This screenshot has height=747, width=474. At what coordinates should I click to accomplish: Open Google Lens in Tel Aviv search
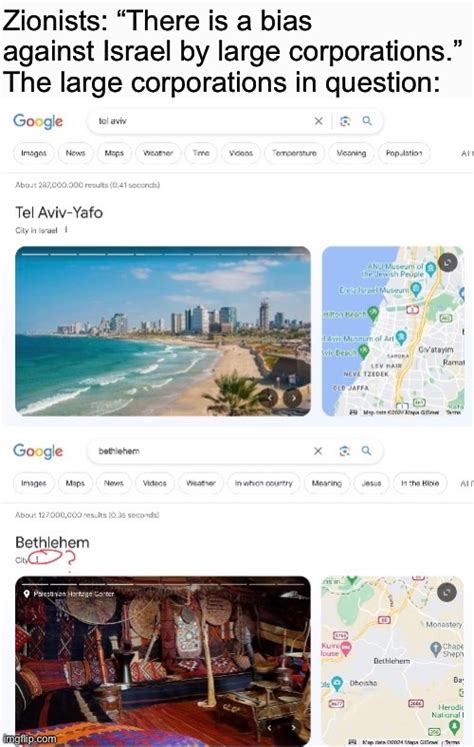pos(345,121)
